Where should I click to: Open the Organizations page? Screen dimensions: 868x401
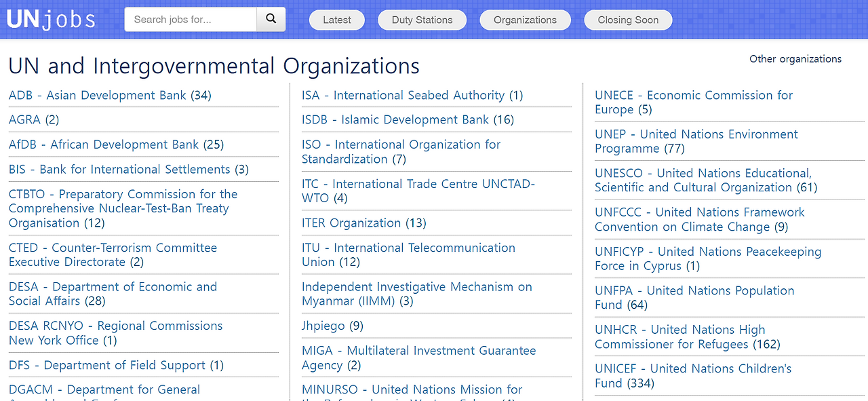click(525, 20)
